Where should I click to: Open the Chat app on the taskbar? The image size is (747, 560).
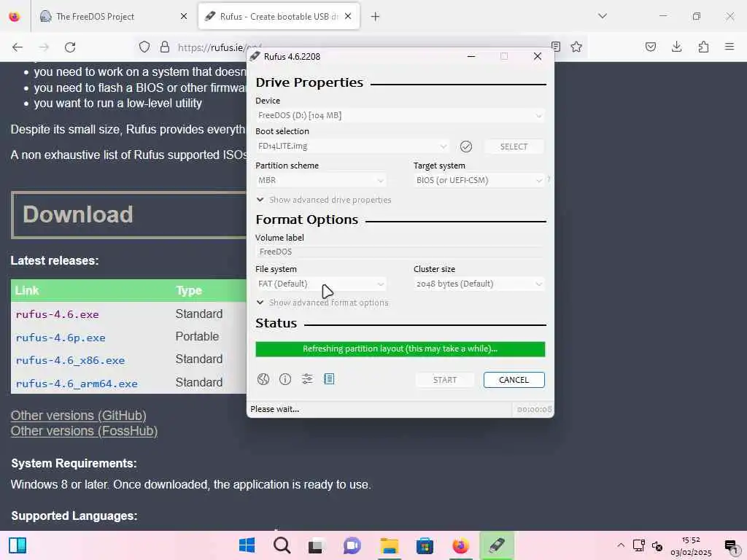(352, 545)
